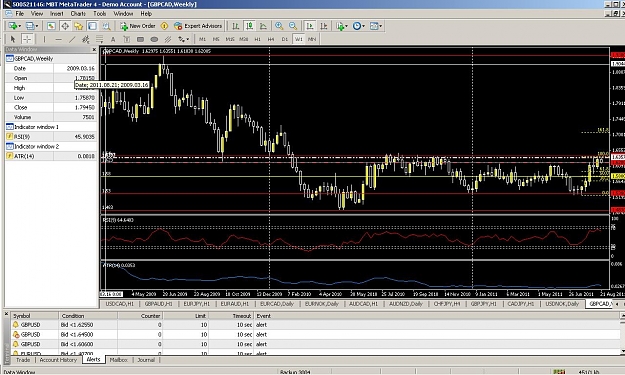Open the Window menu

123,14
